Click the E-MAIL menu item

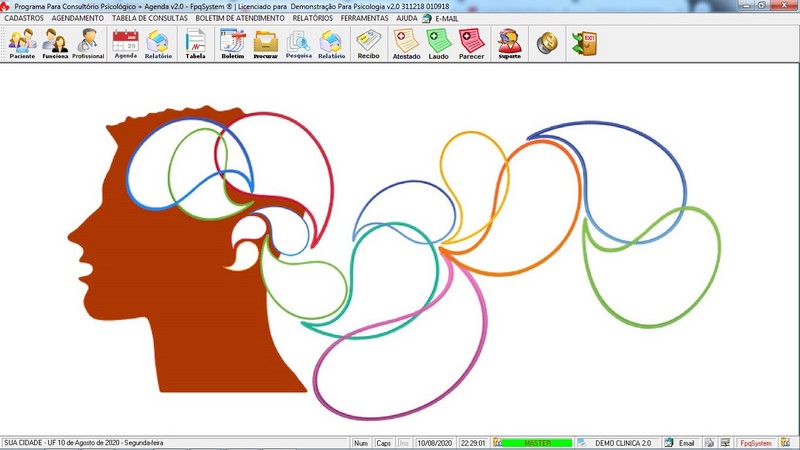coord(446,18)
